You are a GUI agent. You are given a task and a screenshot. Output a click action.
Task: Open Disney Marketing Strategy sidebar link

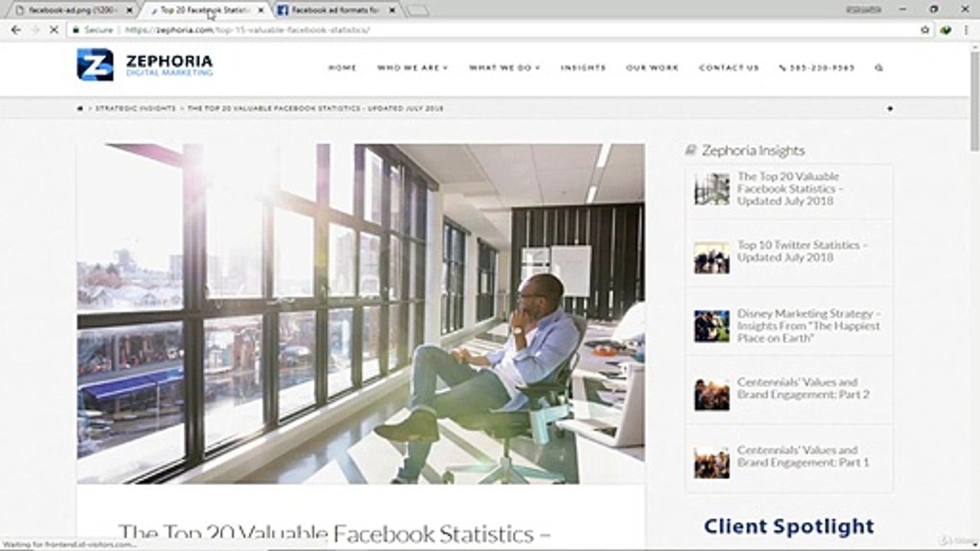[x=808, y=325]
